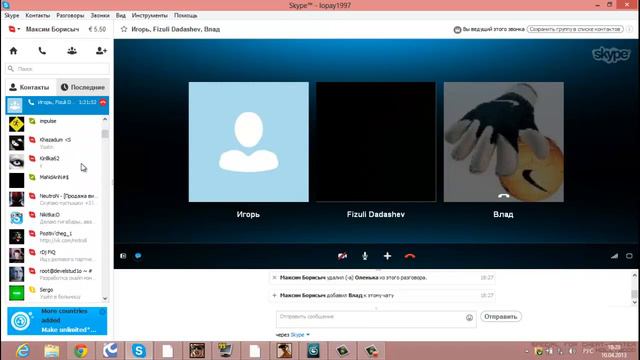Open the Инструменты menu
This screenshot has width=640, height=360.
point(149,16)
